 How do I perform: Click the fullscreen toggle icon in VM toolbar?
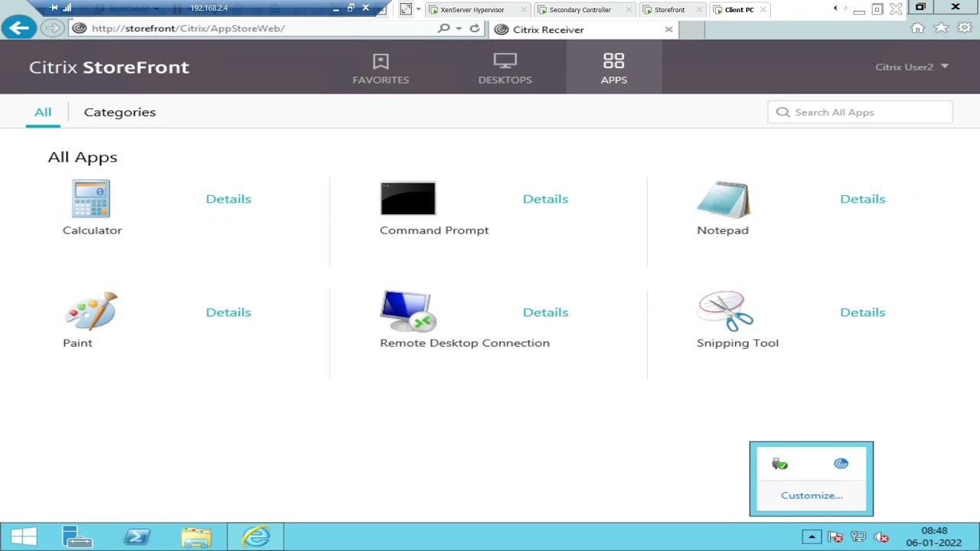coord(406,9)
